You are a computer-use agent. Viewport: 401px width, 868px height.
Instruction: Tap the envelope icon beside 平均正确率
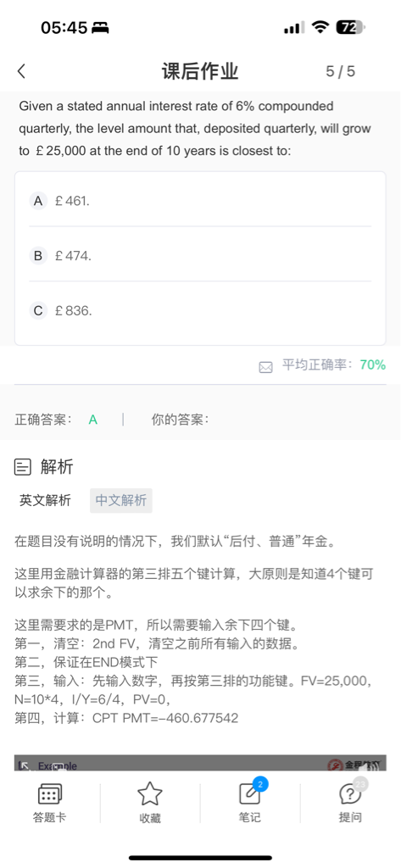pos(266,367)
